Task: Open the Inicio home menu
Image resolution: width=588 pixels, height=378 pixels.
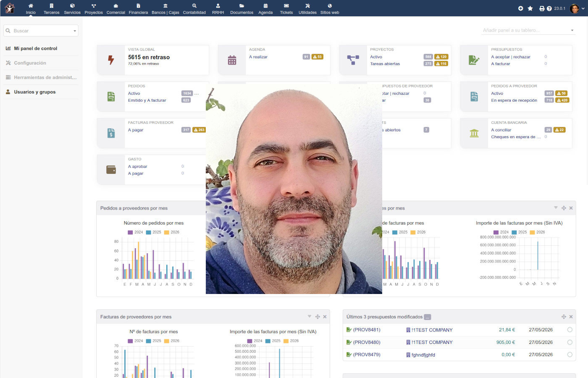Action: pyautogui.click(x=31, y=8)
